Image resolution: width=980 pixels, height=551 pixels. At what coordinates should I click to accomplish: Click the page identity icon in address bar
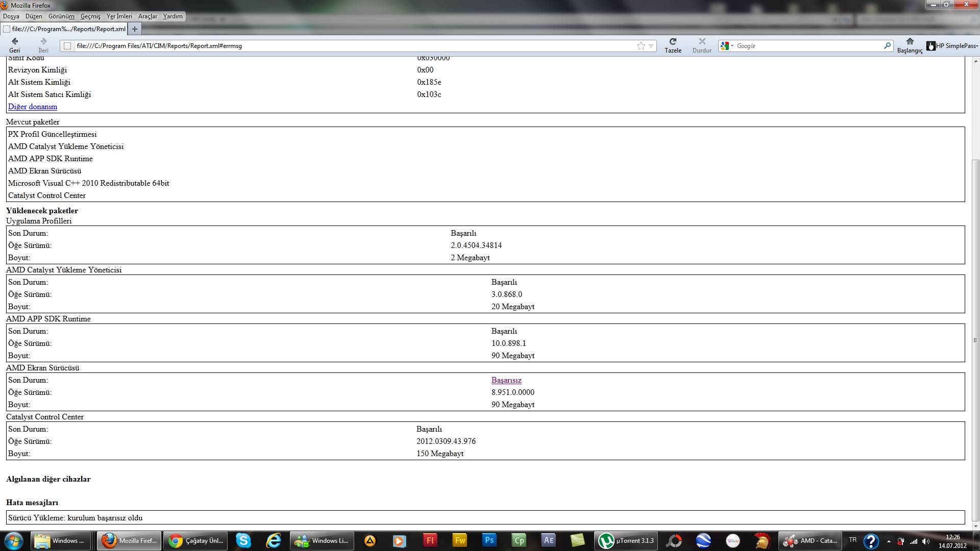[67, 46]
